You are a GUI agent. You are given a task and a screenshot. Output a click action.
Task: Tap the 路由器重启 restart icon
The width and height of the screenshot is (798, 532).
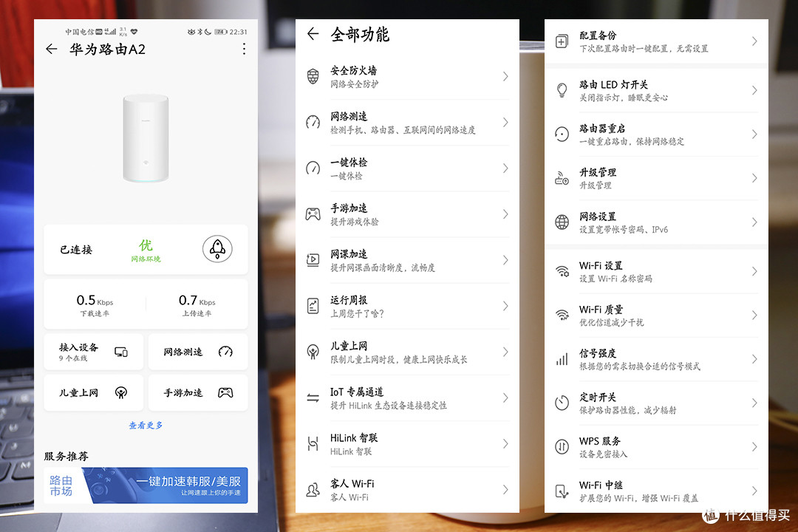pyautogui.click(x=562, y=134)
